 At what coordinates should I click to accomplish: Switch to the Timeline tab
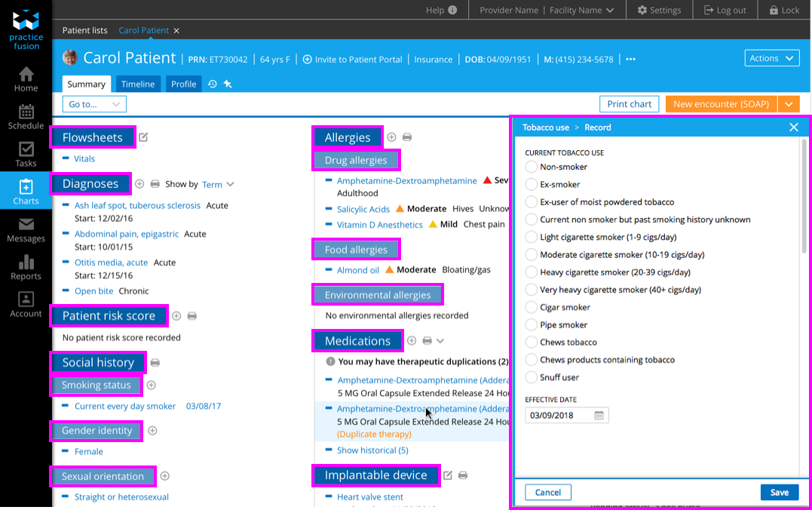click(138, 84)
